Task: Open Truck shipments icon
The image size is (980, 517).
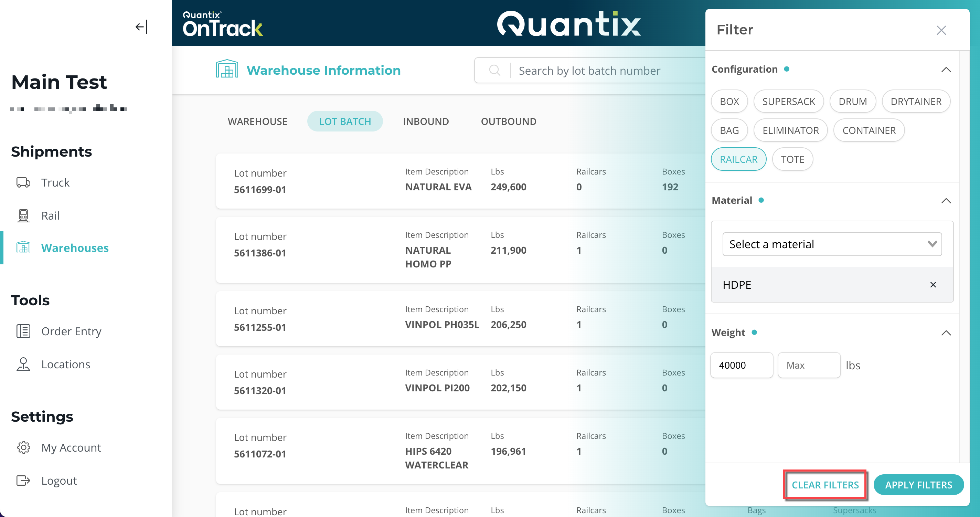Action: 23,183
